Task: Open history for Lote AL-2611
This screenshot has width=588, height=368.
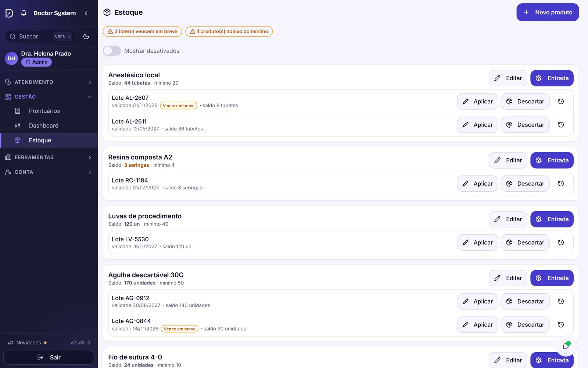Action: [x=561, y=125]
